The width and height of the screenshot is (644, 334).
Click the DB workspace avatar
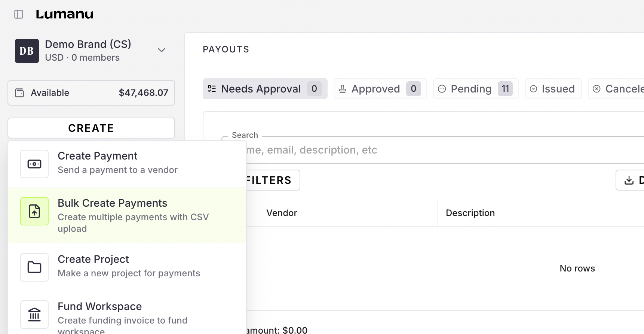[x=27, y=51]
